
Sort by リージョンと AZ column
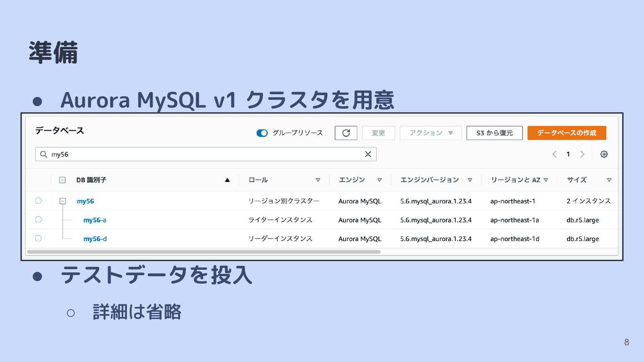(x=546, y=180)
